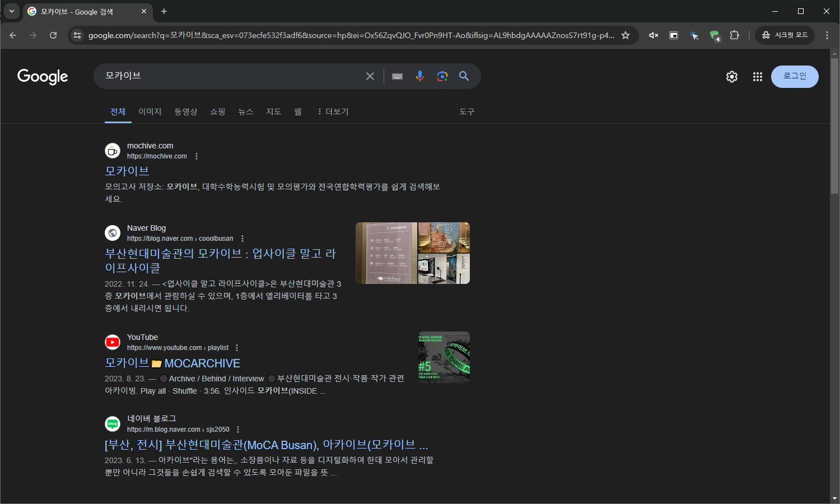Go back to the previous page
The image size is (840, 504).
tap(13, 35)
